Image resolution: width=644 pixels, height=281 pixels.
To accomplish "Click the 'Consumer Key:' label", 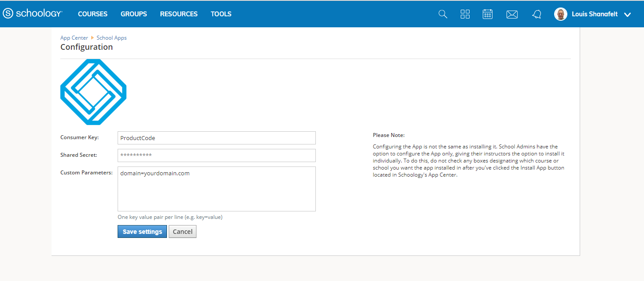I will 79,137.
